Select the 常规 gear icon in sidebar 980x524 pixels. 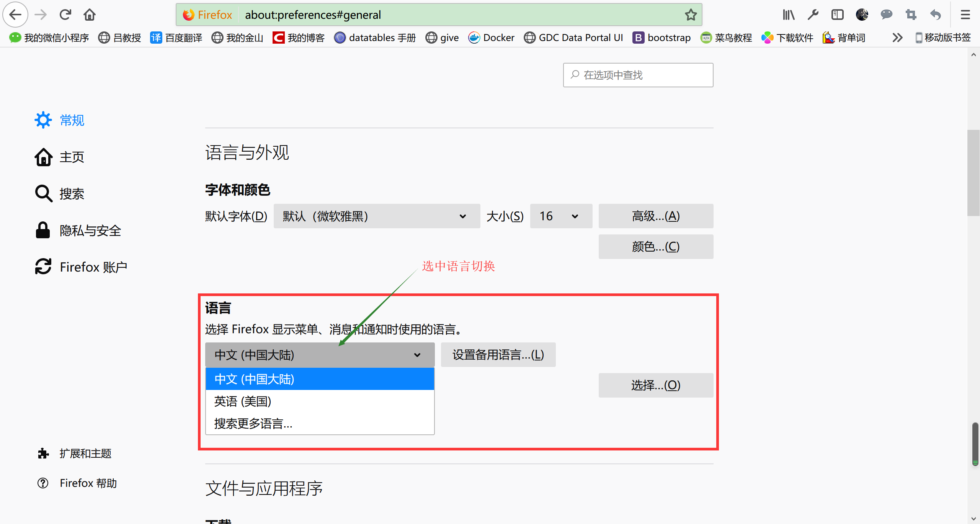43,120
